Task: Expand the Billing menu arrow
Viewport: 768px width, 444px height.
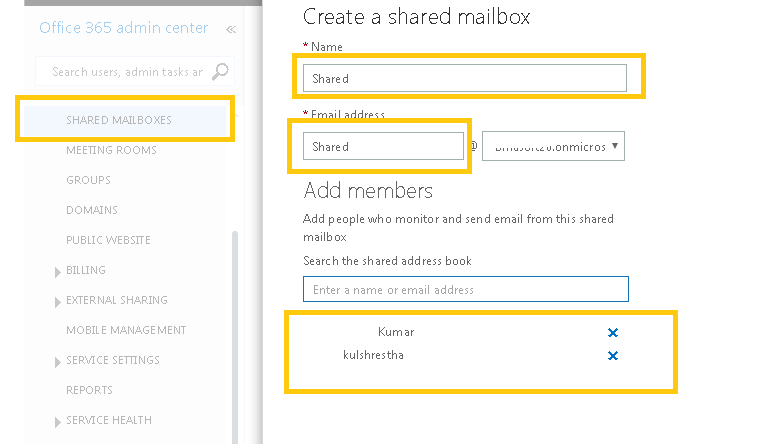Action: click(x=57, y=271)
